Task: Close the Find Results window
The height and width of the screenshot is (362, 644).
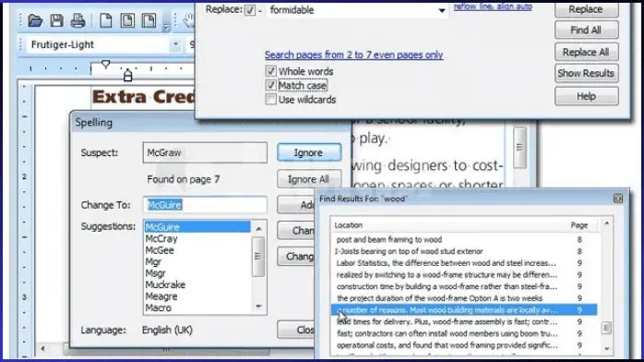Action: click(618, 199)
